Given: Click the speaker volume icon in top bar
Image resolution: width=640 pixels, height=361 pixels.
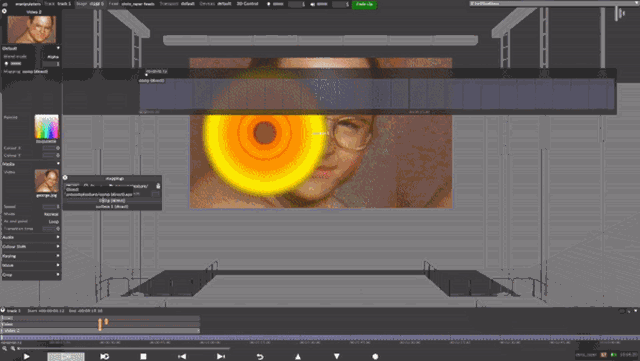Looking at the screenshot, I should pos(312,4).
